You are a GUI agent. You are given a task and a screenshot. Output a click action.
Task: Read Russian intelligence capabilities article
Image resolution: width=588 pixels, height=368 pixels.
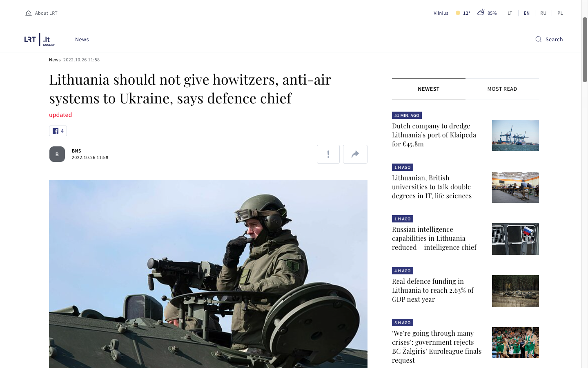click(434, 238)
